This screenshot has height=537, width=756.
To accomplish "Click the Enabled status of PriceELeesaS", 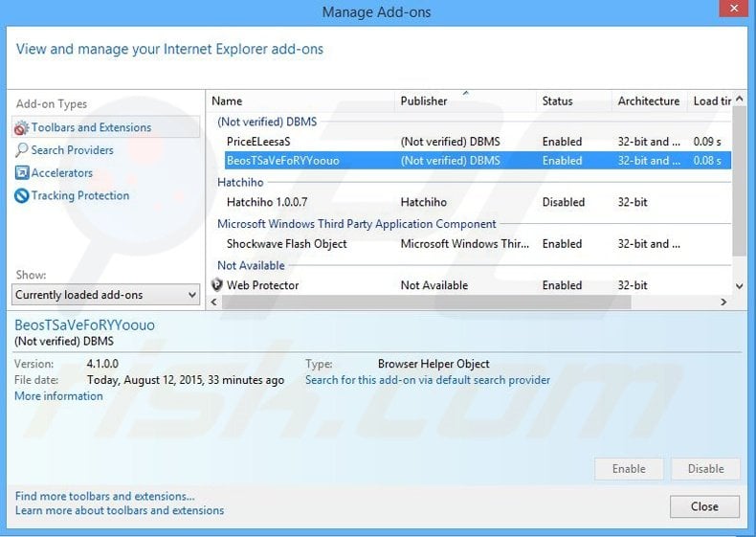I will (562, 142).
